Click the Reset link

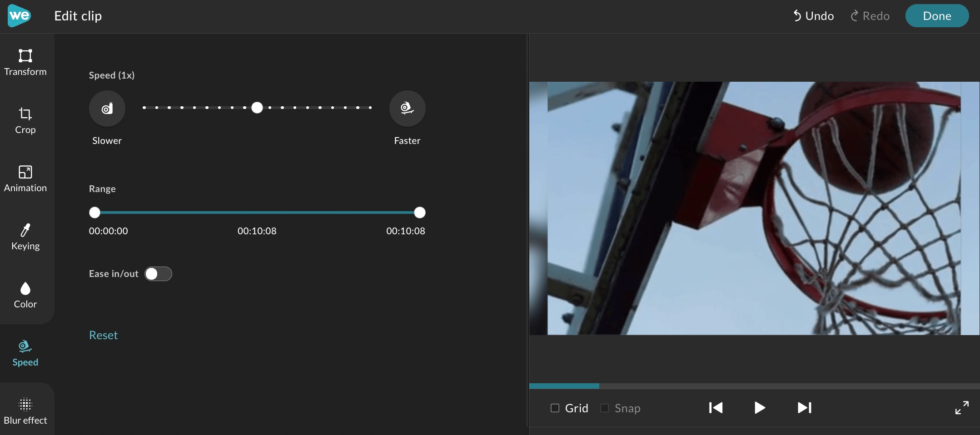pyautogui.click(x=104, y=335)
